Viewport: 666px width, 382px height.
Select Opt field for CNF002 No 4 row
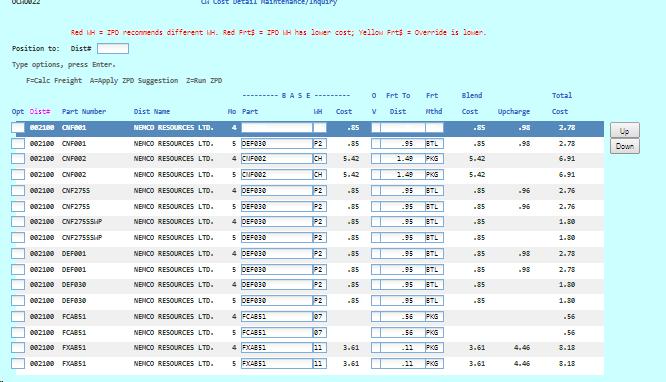(x=18, y=159)
